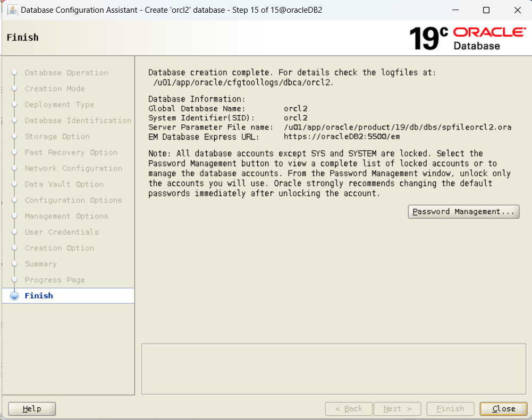
Task: Close window using title bar X
Action: point(518,10)
